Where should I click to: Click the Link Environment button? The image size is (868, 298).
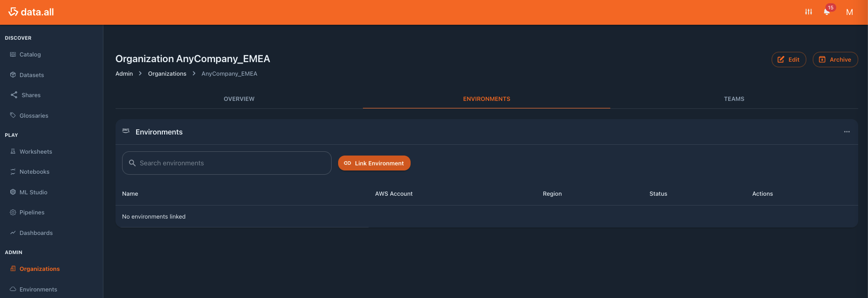point(374,163)
